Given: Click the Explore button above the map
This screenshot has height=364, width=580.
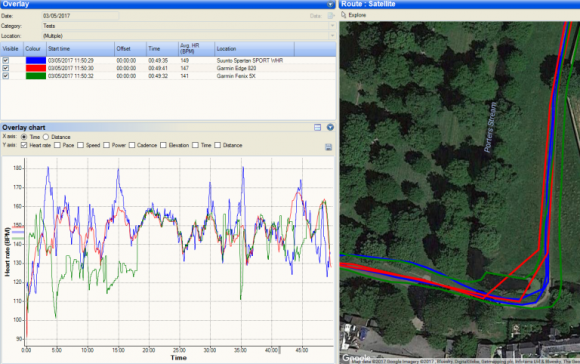Looking at the screenshot, I should tap(354, 15).
